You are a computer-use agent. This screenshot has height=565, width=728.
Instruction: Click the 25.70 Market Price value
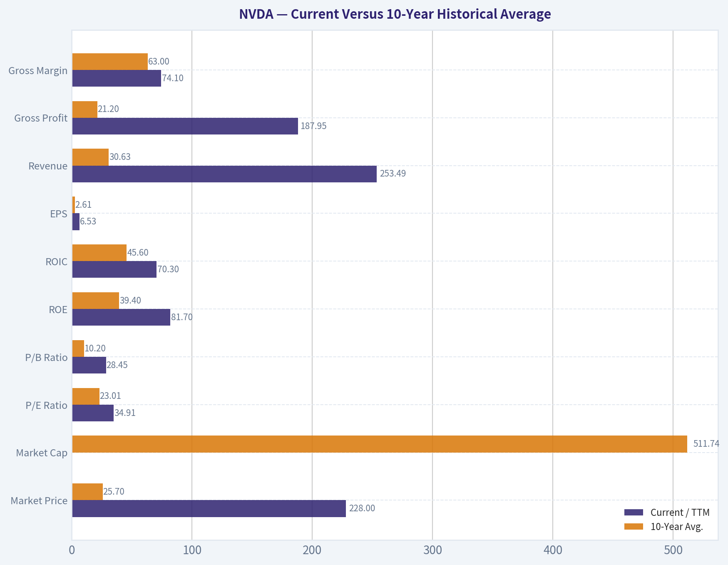pos(114,492)
